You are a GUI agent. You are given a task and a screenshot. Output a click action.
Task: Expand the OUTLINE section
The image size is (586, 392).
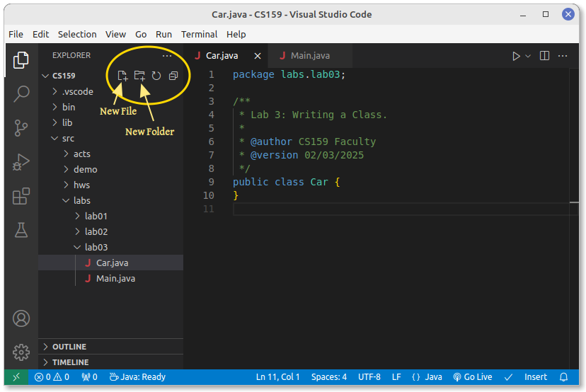tap(110, 347)
